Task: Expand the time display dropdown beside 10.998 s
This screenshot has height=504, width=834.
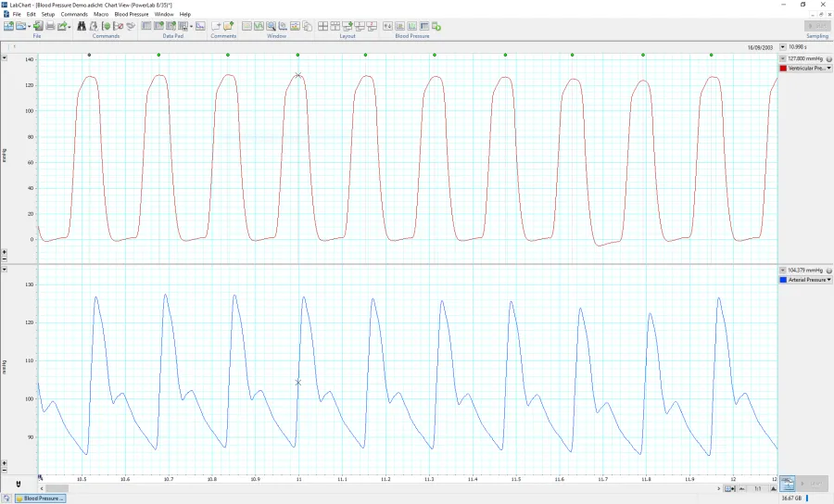Action: pyautogui.click(x=783, y=46)
